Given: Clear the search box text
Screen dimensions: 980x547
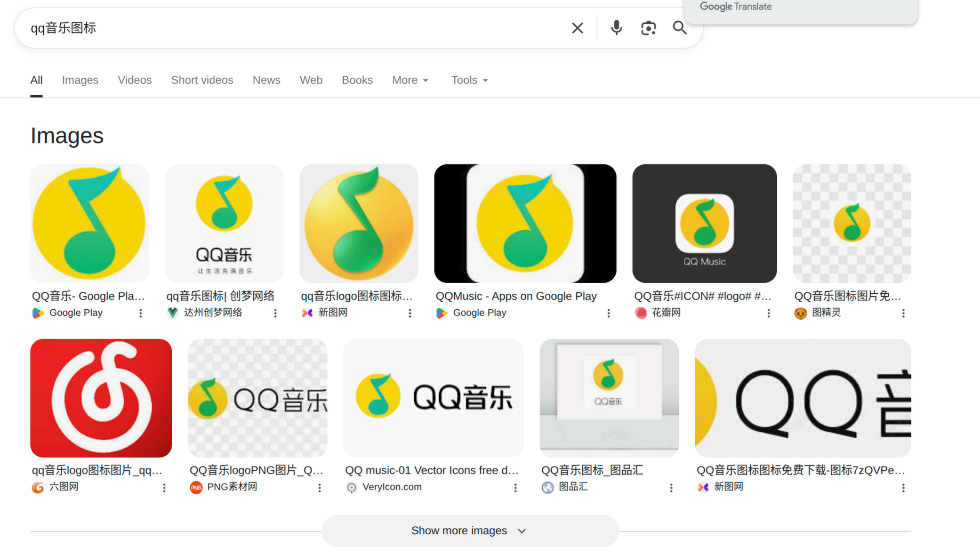Looking at the screenshot, I should click(x=577, y=28).
